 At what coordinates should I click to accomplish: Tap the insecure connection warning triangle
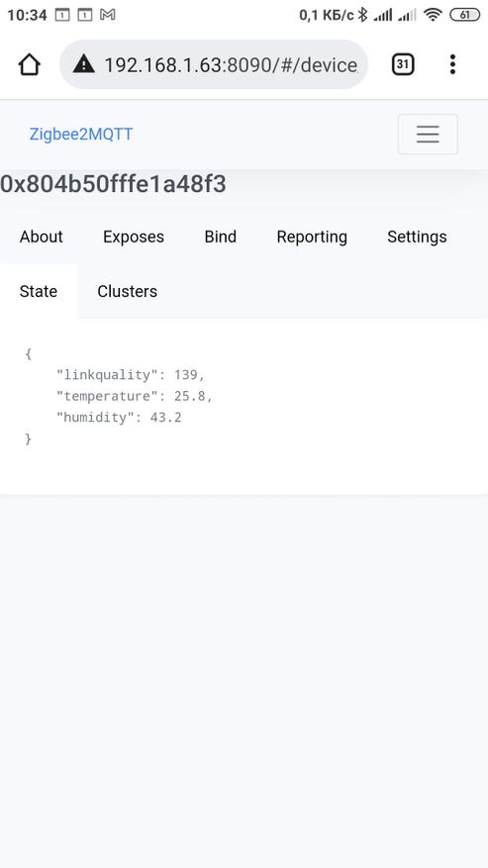[83, 64]
